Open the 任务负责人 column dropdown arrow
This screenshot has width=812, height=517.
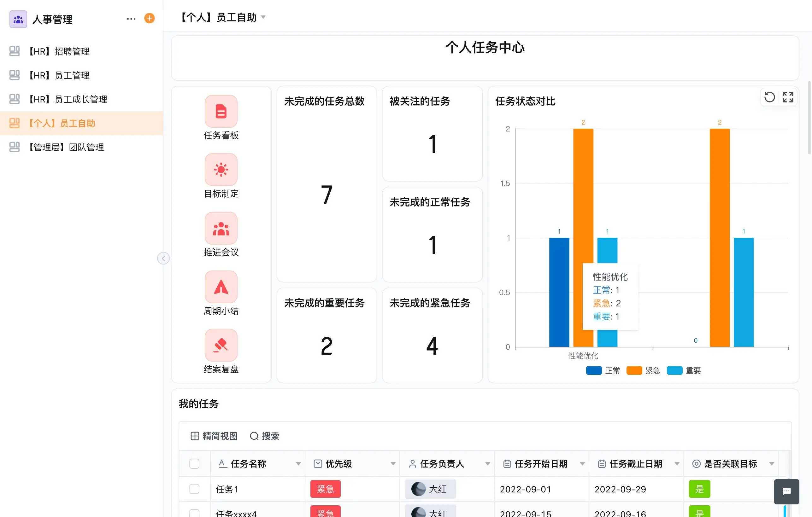[x=488, y=464]
